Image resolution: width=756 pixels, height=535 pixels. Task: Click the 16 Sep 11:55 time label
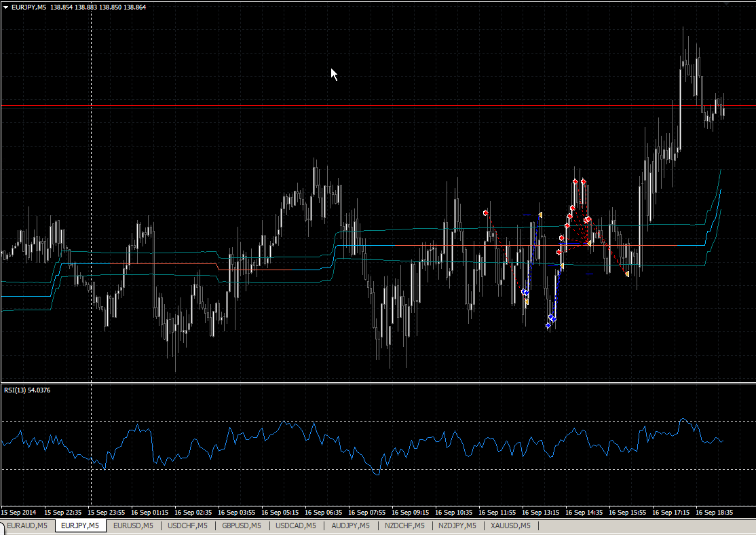coord(497,513)
